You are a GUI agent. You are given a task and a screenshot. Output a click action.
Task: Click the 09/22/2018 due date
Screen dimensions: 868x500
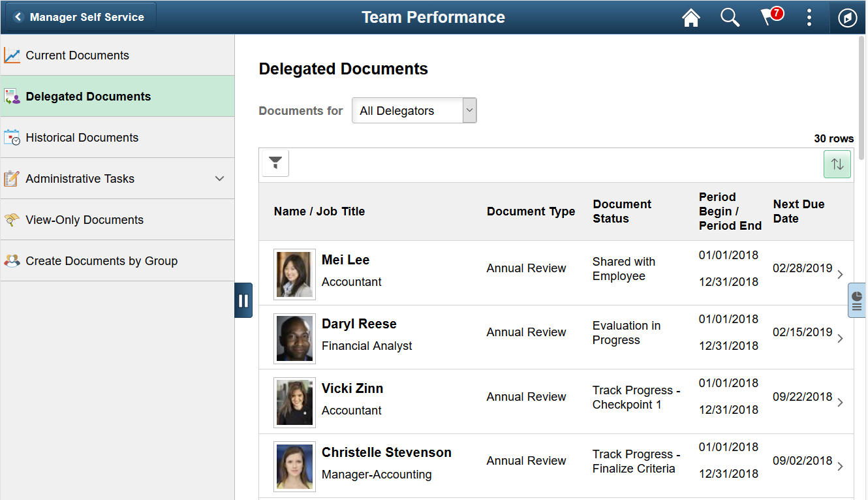[803, 397]
